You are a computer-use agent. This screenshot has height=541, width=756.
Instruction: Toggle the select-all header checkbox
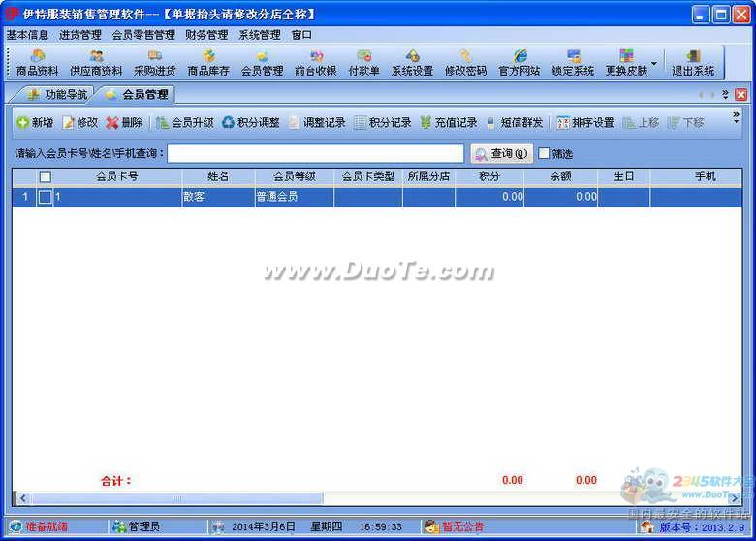pos(45,176)
